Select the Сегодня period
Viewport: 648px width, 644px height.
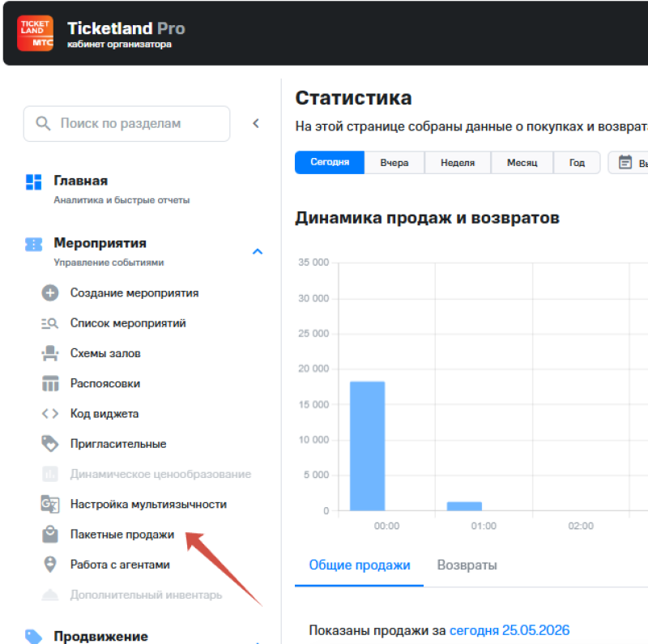click(330, 163)
